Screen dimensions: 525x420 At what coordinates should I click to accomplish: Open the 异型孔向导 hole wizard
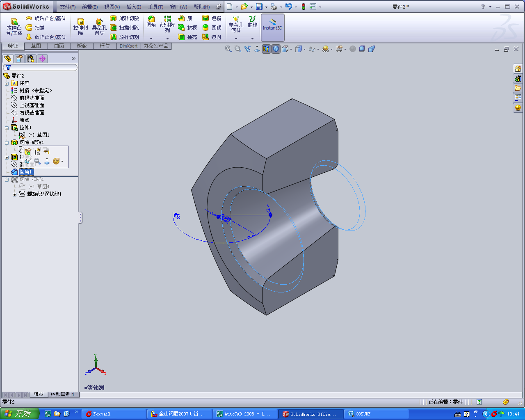(x=99, y=27)
